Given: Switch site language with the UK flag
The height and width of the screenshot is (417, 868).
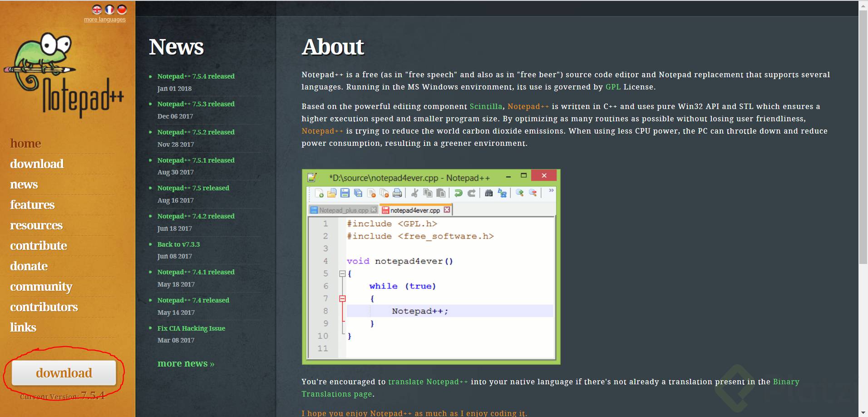Looking at the screenshot, I should click(x=97, y=10).
